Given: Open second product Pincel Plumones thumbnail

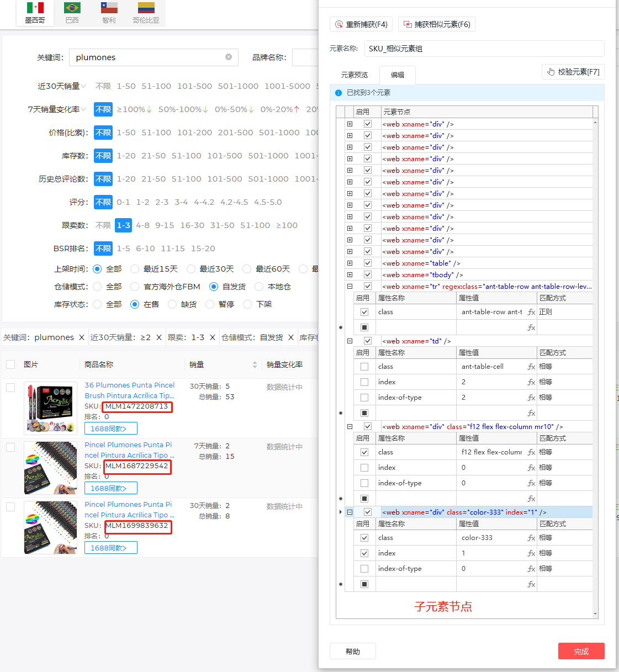Looking at the screenshot, I should point(51,468).
